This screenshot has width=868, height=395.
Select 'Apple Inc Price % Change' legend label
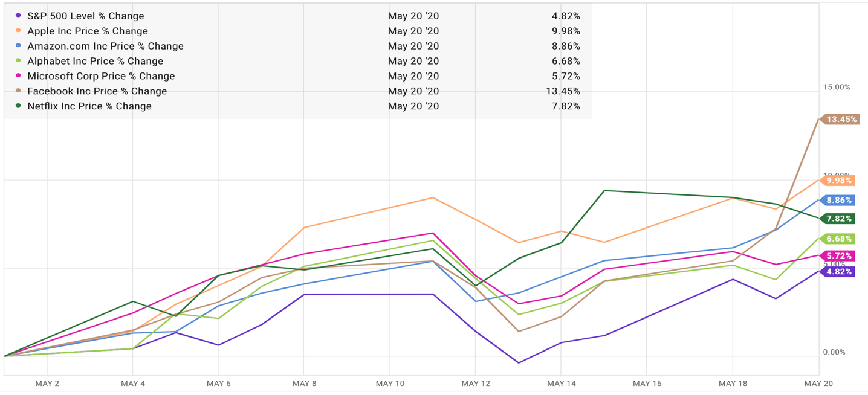click(x=88, y=31)
